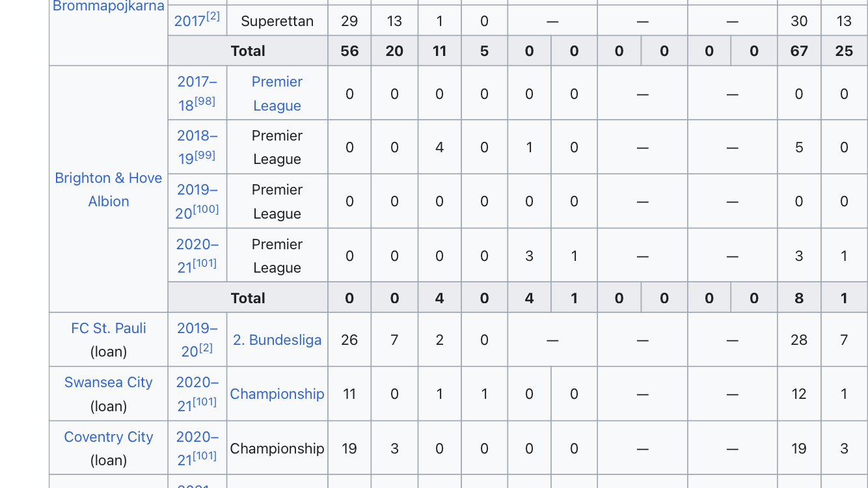Image resolution: width=868 pixels, height=488 pixels.
Task: Click citation reference 98
Action: (205, 102)
